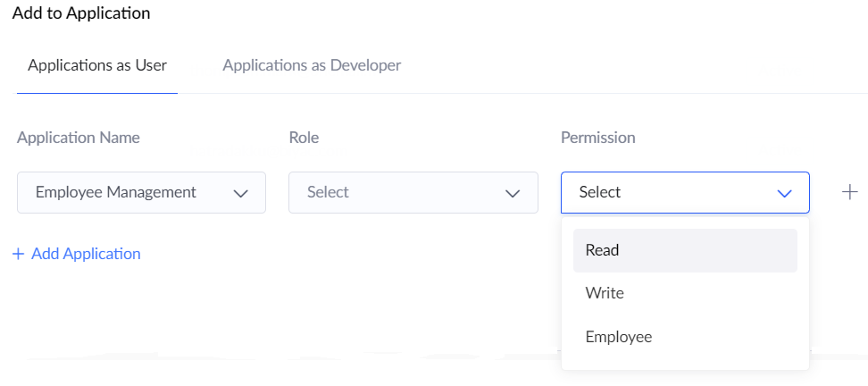Viewport: 868px width, 386px height.
Task: Click the Add Application link text
Action: 86,254
